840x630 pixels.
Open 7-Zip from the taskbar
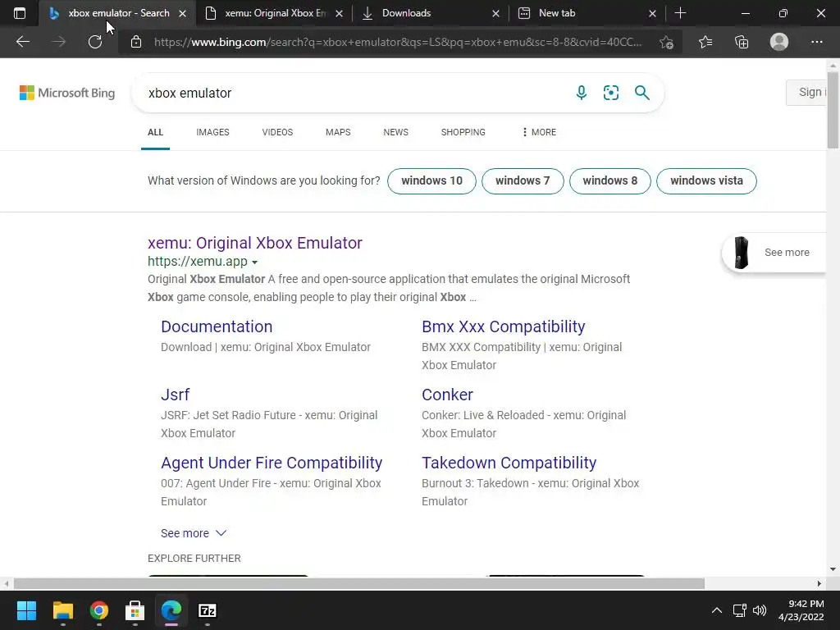[x=208, y=610]
